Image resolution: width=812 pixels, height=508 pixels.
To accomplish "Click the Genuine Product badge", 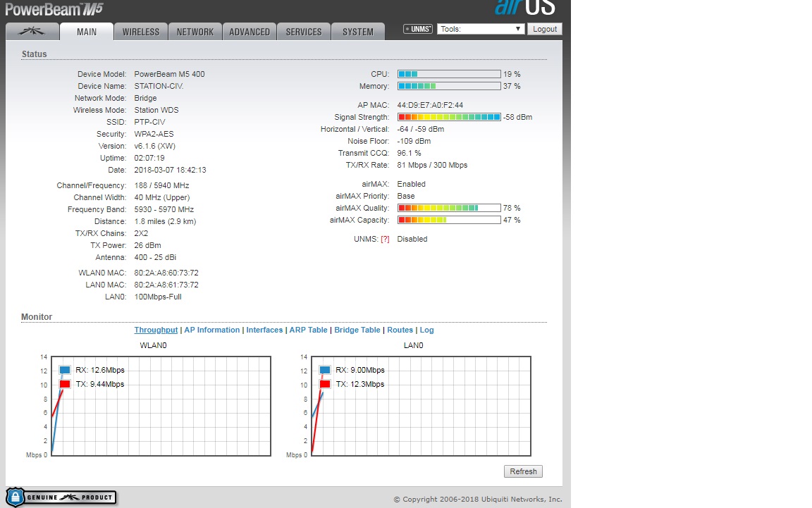I will click(x=61, y=497).
